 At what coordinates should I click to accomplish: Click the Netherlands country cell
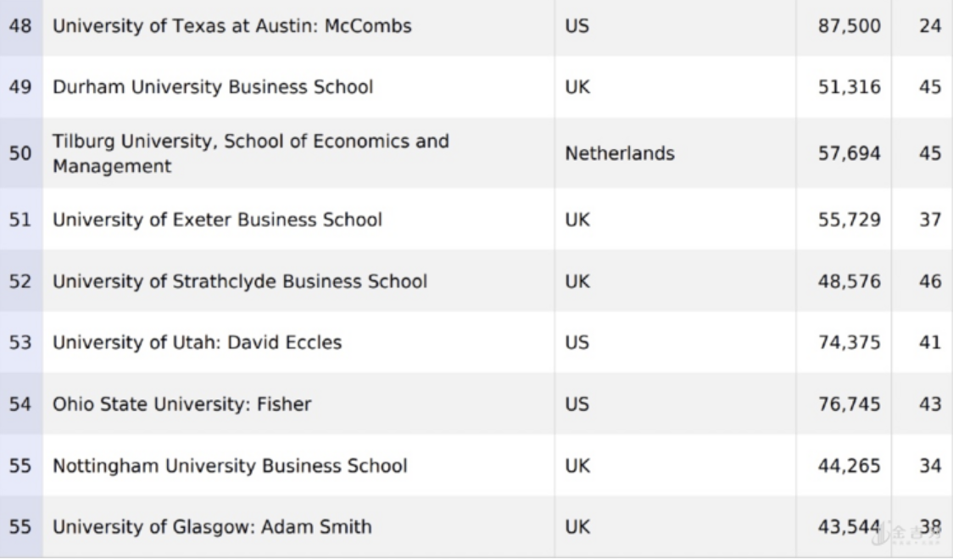point(620,153)
